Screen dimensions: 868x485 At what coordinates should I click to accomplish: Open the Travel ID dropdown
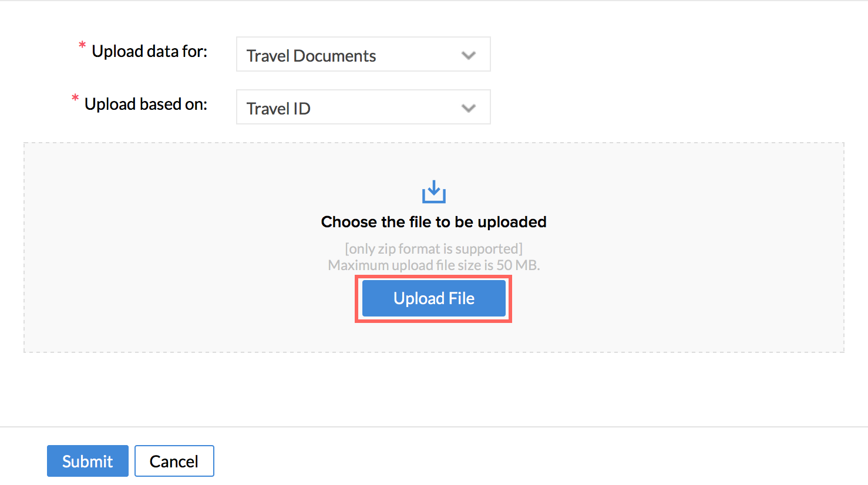coord(363,107)
